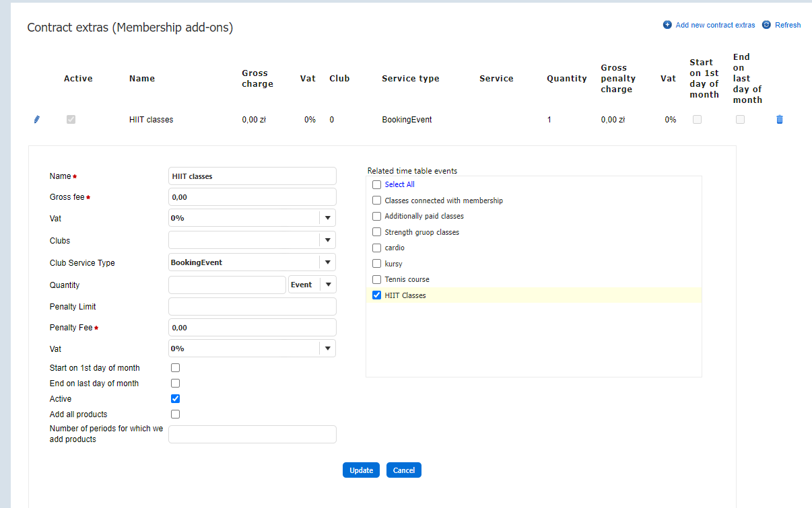Enable Start on 1st day of month
The height and width of the screenshot is (508, 812).
(176, 368)
